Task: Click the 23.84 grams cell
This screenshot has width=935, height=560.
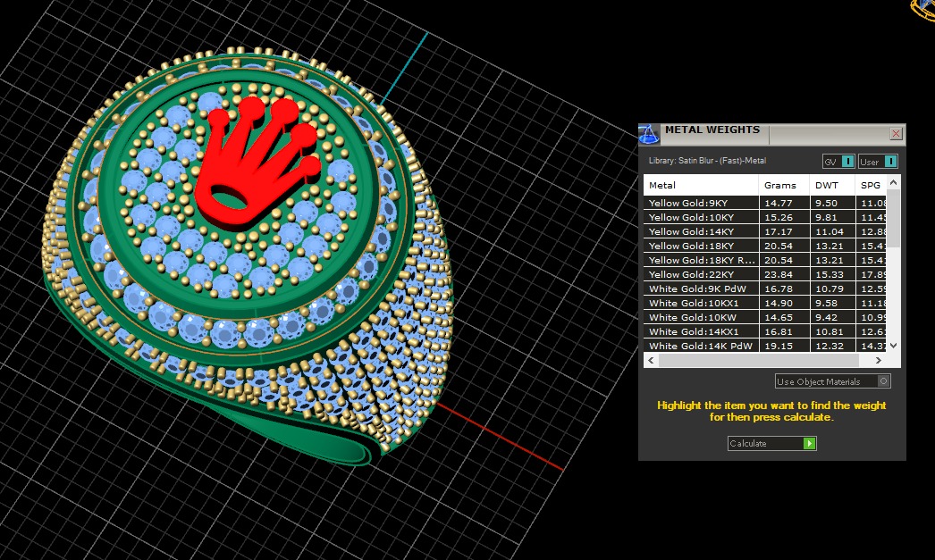Action: click(x=784, y=274)
